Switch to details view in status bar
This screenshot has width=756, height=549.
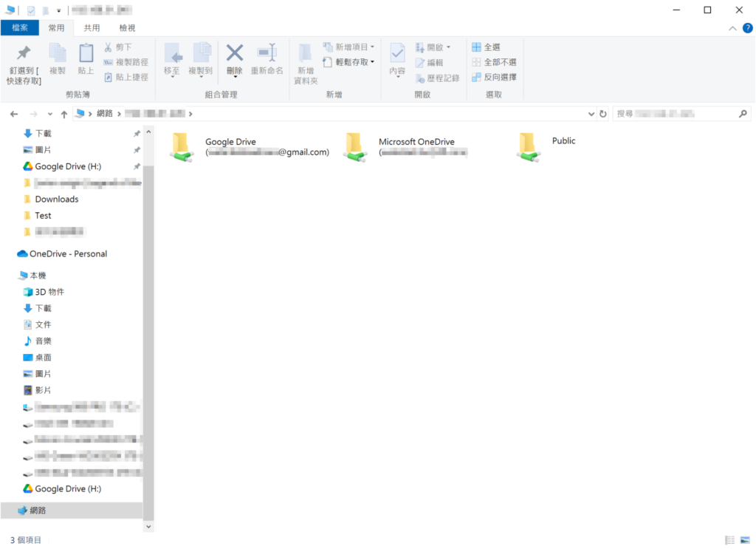click(729, 540)
